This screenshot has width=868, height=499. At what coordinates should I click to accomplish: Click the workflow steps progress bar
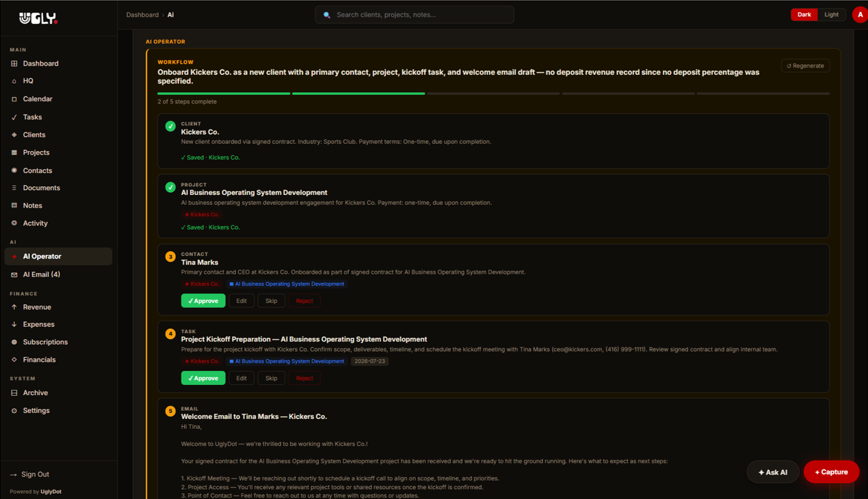pos(493,93)
